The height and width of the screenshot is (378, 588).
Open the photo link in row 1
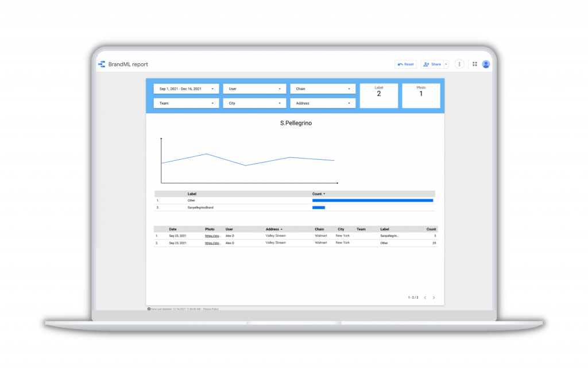212,236
